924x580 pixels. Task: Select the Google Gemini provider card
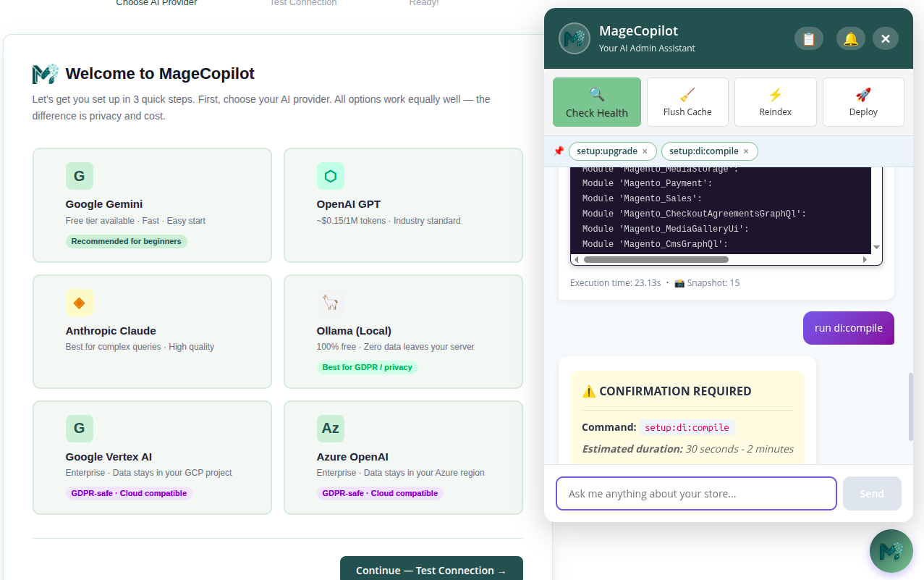[x=151, y=205]
